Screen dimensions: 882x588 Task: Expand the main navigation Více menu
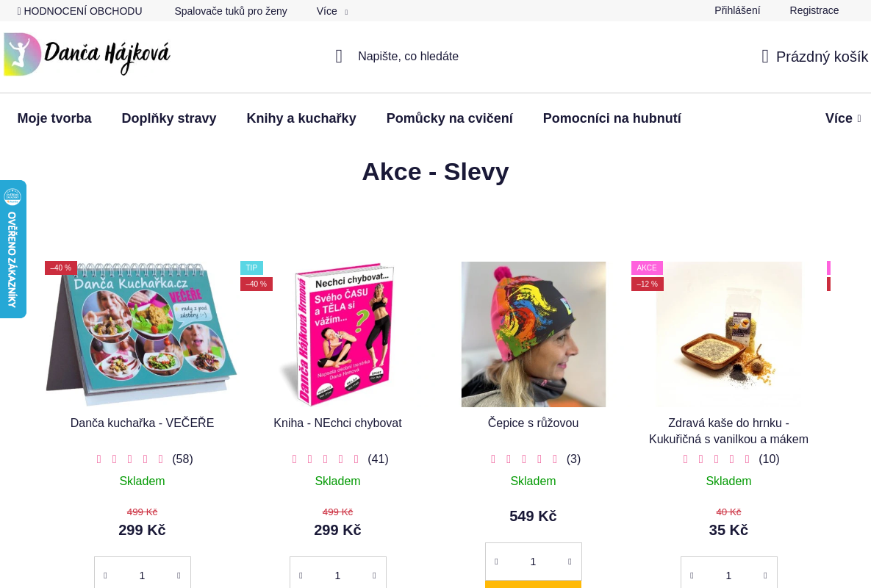(842, 118)
